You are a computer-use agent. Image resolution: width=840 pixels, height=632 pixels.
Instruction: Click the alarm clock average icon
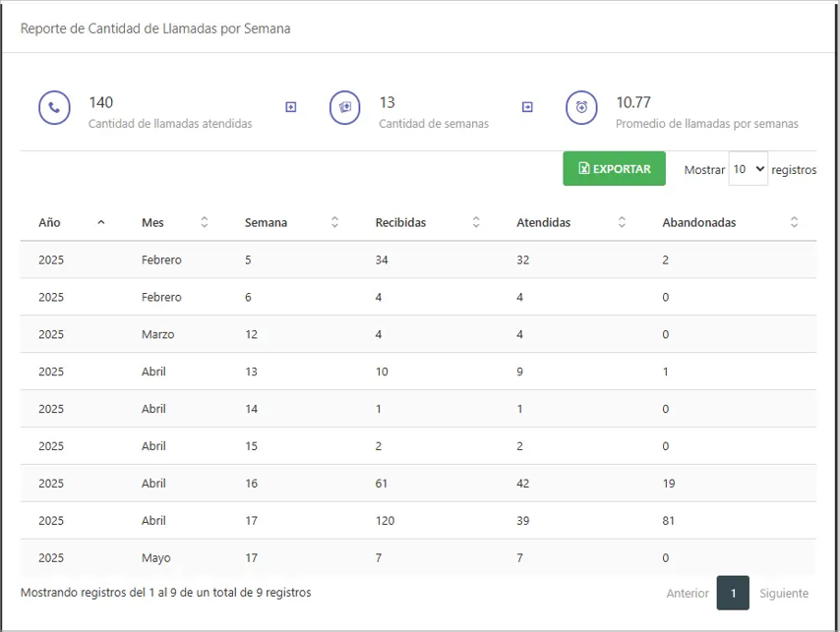click(x=581, y=107)
